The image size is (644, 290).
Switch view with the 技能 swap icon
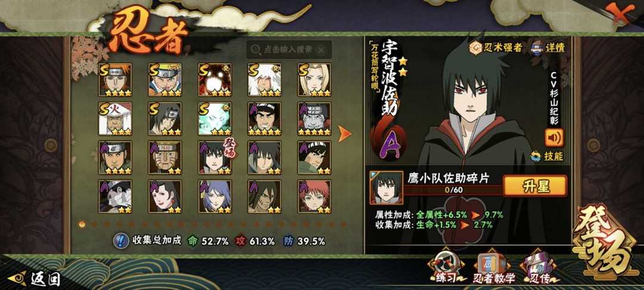click(x=535, y=156)
